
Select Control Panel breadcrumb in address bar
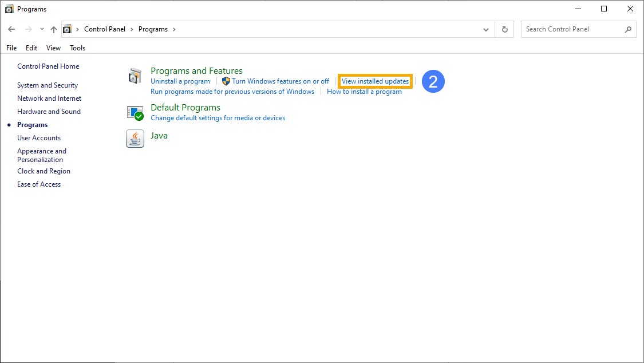point(105,29)
